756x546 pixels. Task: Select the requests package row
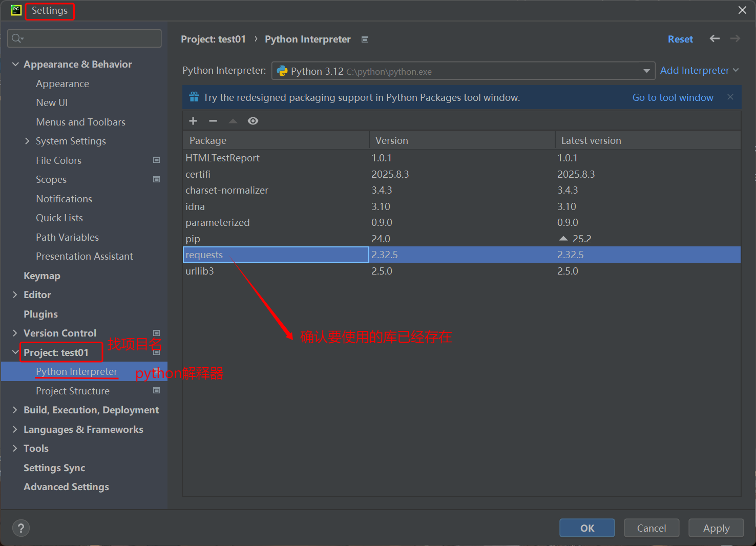(462, 255)
